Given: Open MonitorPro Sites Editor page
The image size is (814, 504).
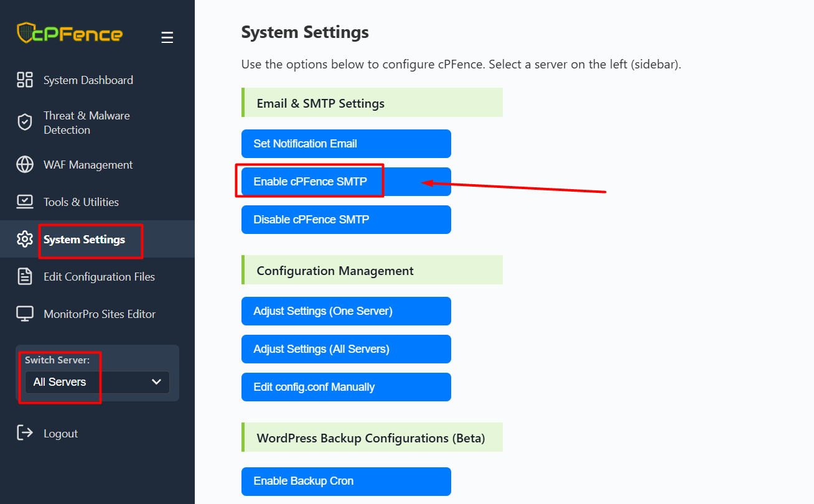Looking at the screenshot, I should tap(100, 314).
